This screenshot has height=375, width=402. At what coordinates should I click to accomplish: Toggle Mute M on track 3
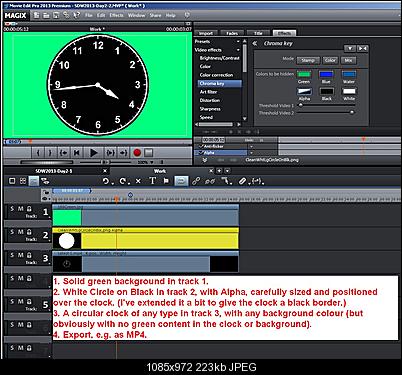click(21, 255)
